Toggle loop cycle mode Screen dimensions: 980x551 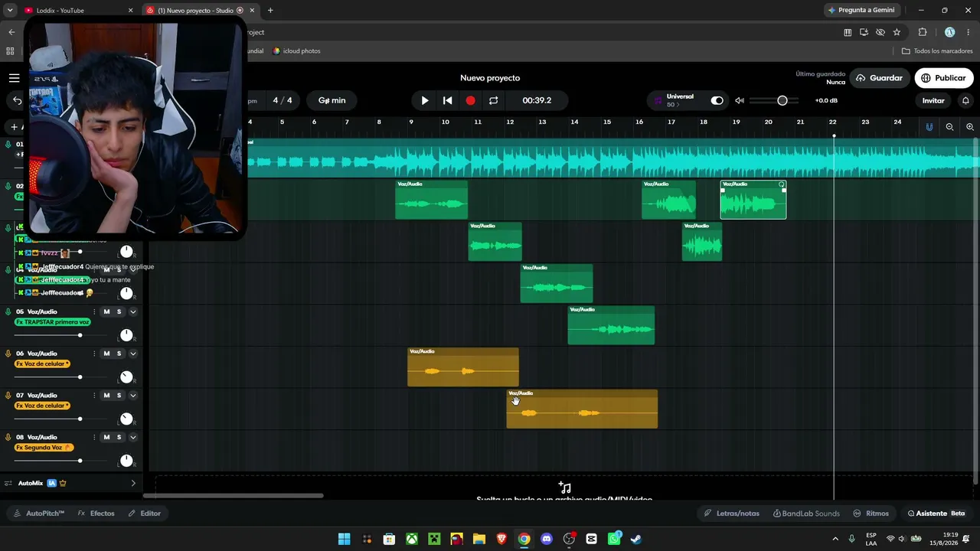(493, 100)
